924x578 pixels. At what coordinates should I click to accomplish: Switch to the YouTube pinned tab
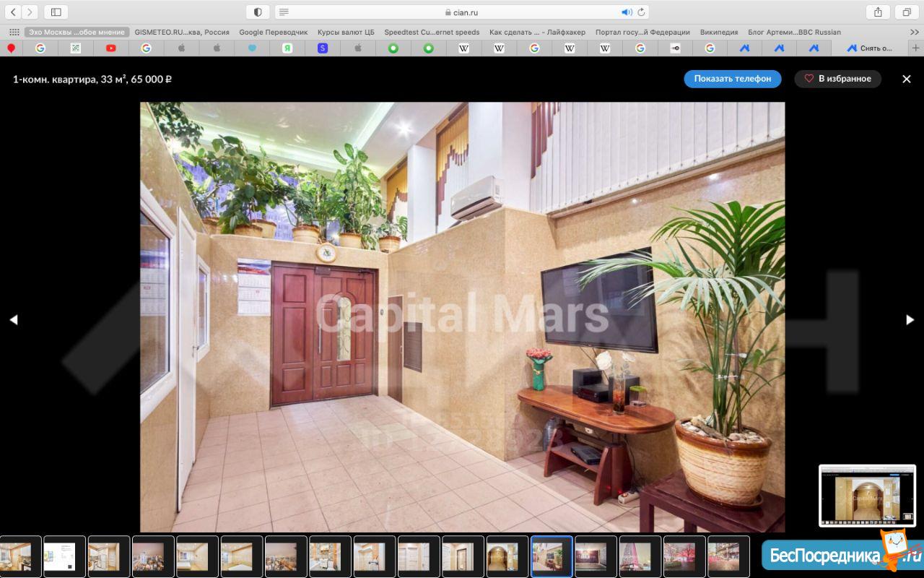pyautogui.click(x=110, y=48)
